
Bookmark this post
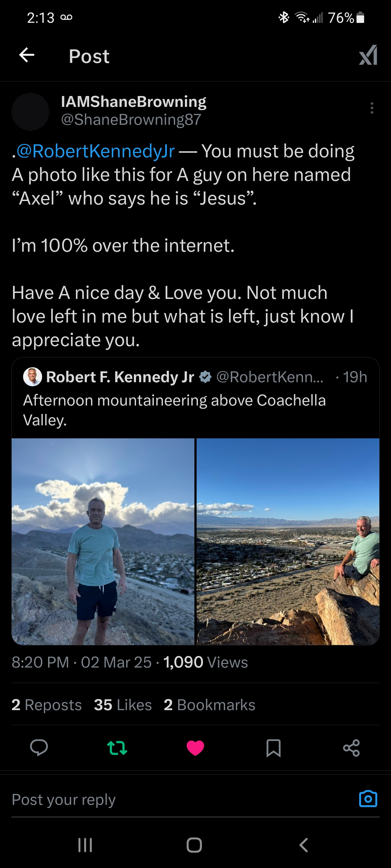(273, 748)
